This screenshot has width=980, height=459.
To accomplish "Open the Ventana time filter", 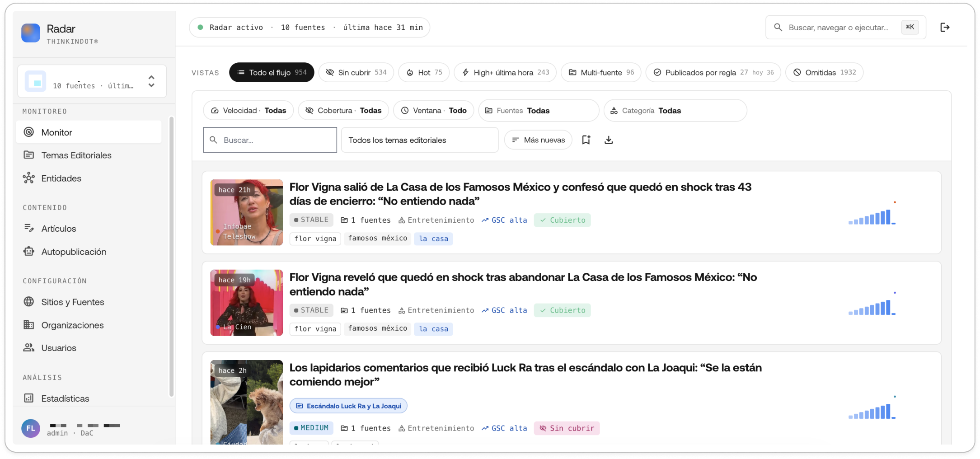I will click(x=434, y=111).
